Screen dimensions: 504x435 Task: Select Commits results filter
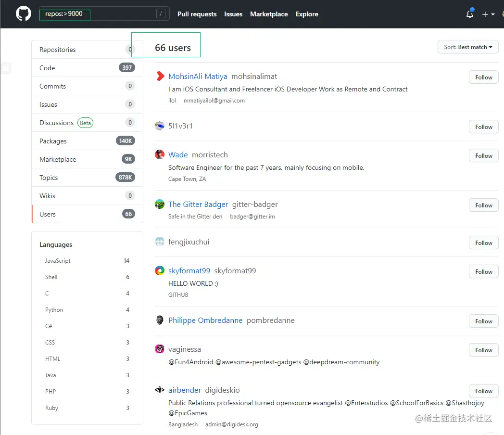[87, 86]
